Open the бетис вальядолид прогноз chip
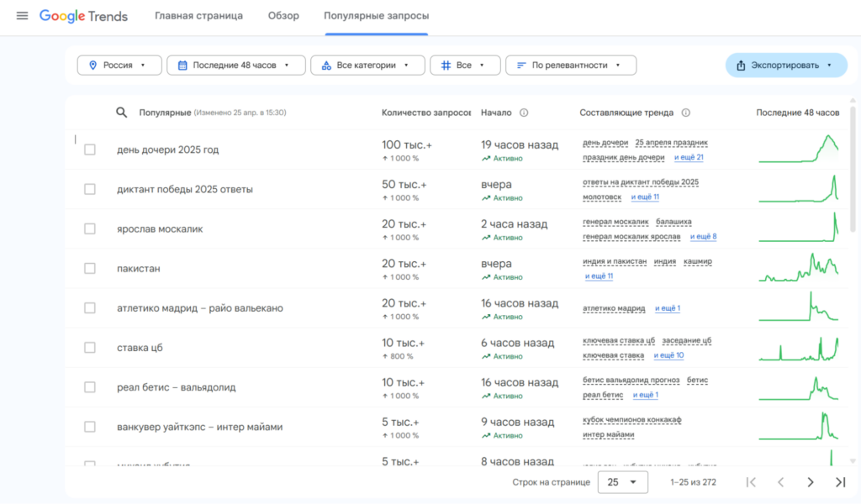Screen dimensions: 861x504 click(x=631, y=380)
